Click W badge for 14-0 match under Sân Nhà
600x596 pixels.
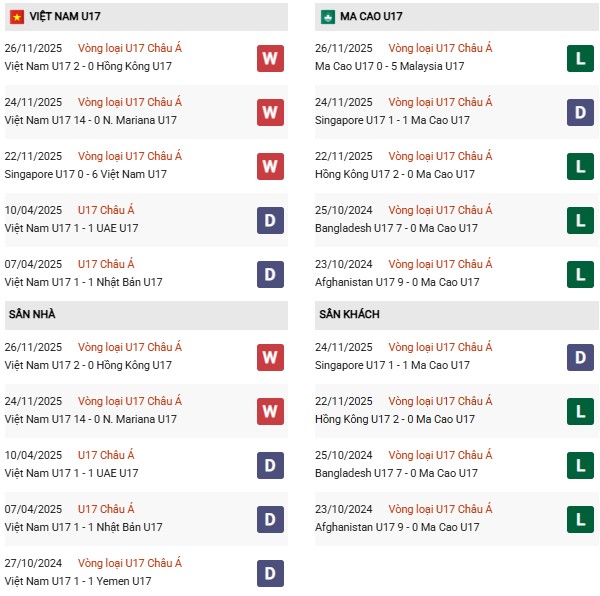270,411
